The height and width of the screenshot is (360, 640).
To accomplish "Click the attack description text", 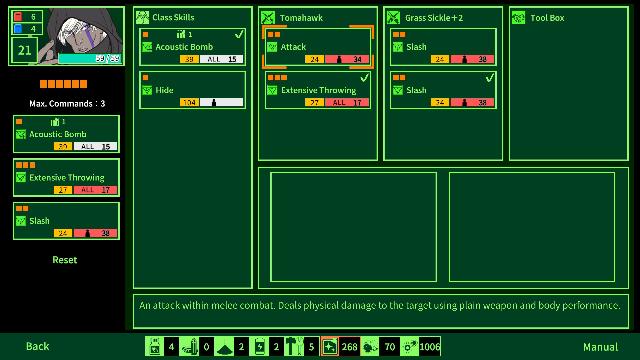I will tap(380, 305).
